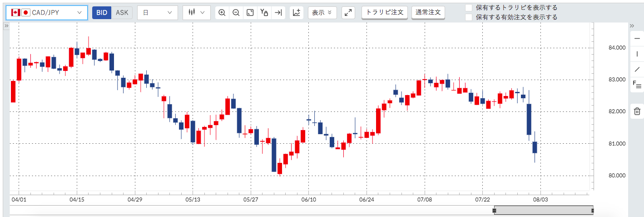The width and height of the screenshot is (644, 217).
Task: Delete drawings with trash icon
Action: (x=637, y=111)
